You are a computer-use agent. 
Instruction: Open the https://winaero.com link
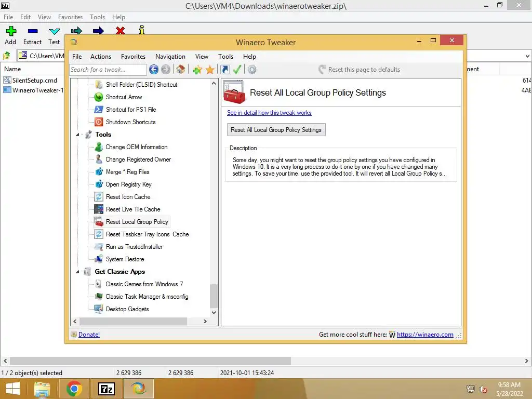pos(425,335)
